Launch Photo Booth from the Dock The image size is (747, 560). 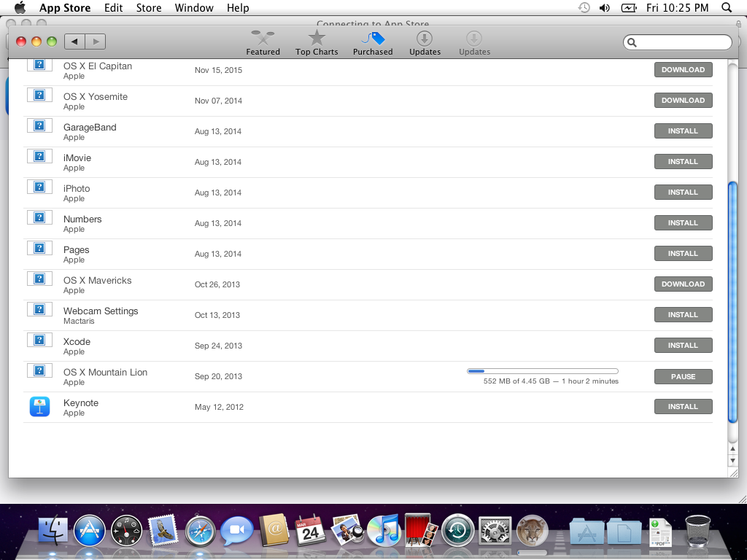421,529
